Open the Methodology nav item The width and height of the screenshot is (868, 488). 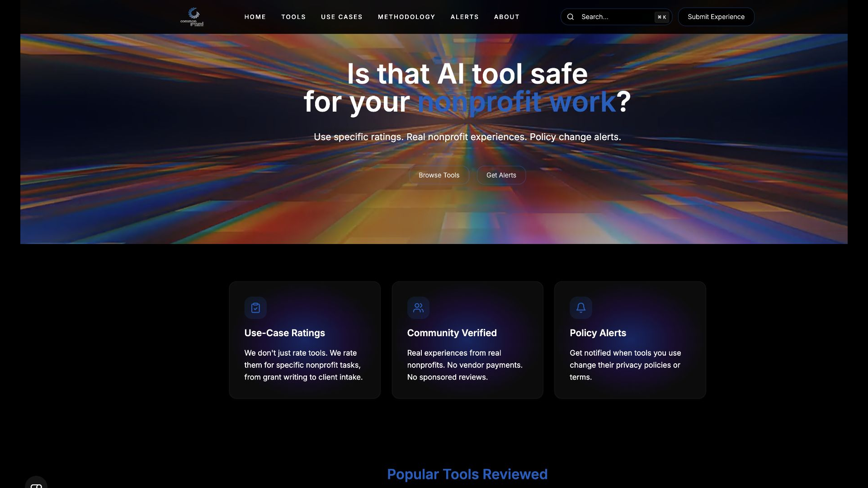406,17
